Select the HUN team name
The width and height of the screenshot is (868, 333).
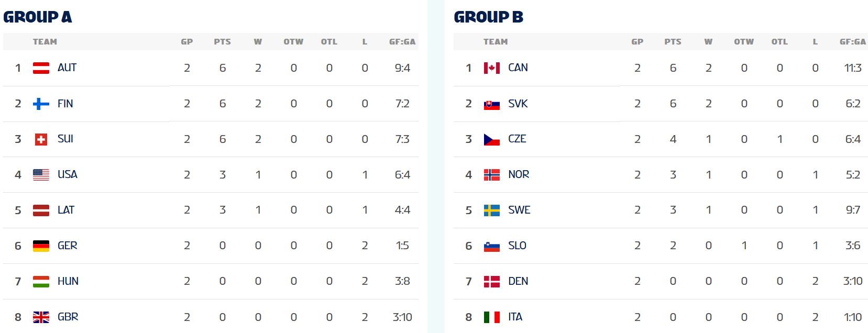[x=68, y=281]
